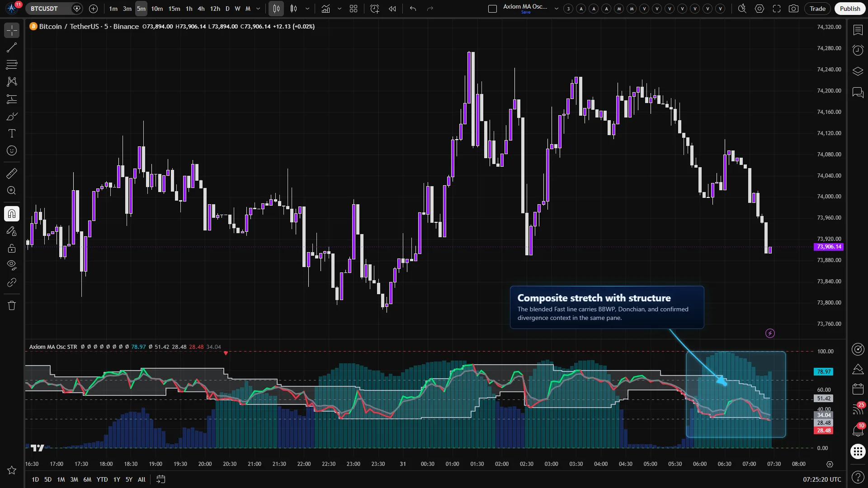Open the economic calendar panel
Screen dimensions: 868x488
coord(858,389)
